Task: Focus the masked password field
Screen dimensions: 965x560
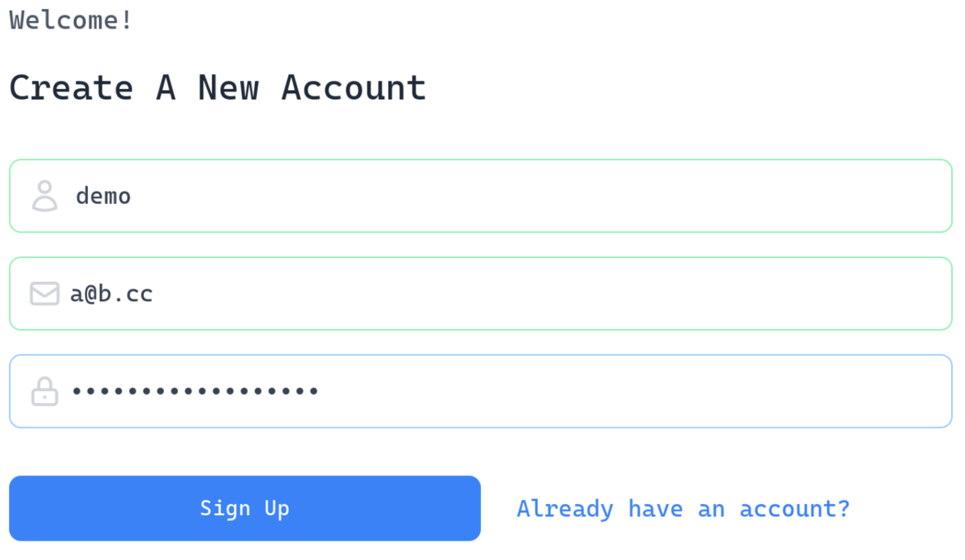Action: click(x=481, y=391)
